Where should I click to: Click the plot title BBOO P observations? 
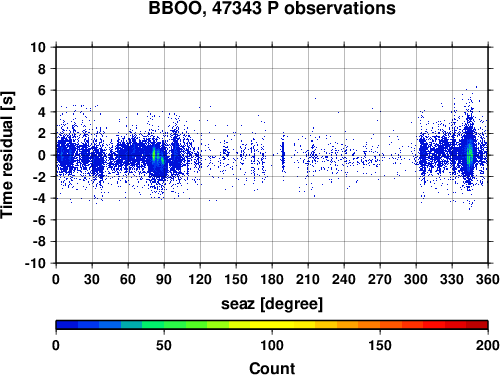click(x=272, y=8)
